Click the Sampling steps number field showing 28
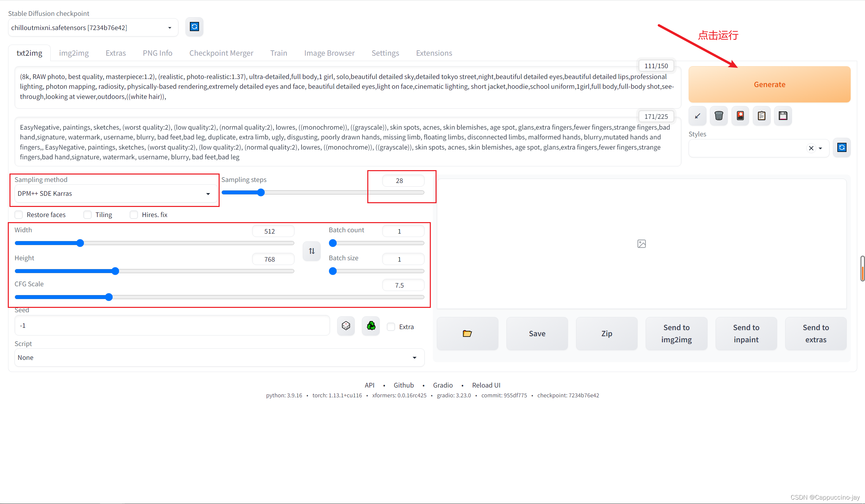865x504 pixels. 403,181
